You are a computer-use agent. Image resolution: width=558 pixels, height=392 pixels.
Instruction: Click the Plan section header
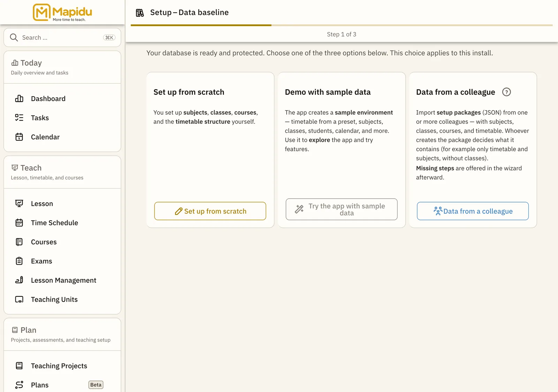62,335
